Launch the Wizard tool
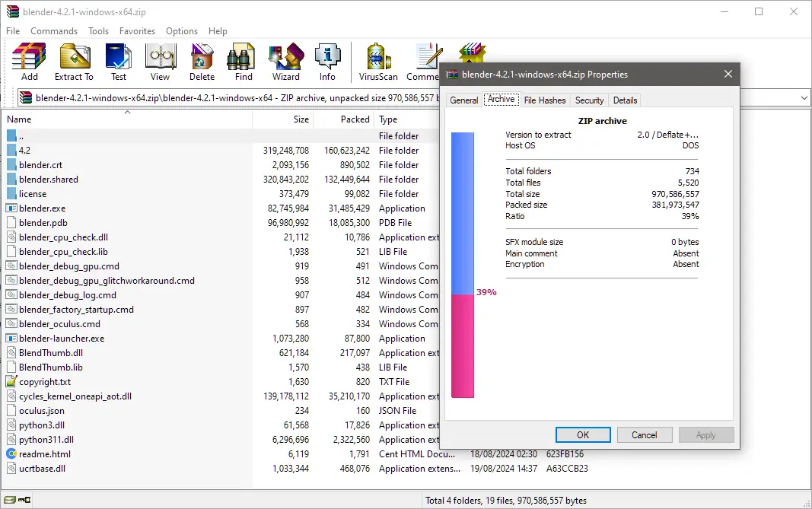The image size is (812, 509). click(286, 62)
